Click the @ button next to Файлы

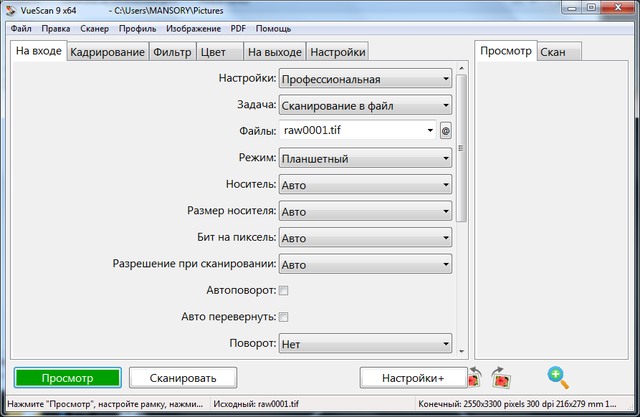point(446,130)
